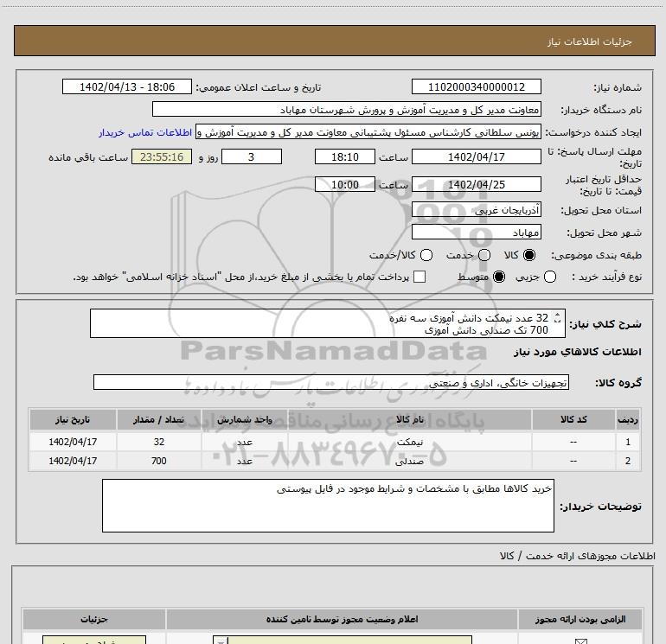
Task: Click the شماره نیاز field 1102000340000012
Action: [476, 86]
